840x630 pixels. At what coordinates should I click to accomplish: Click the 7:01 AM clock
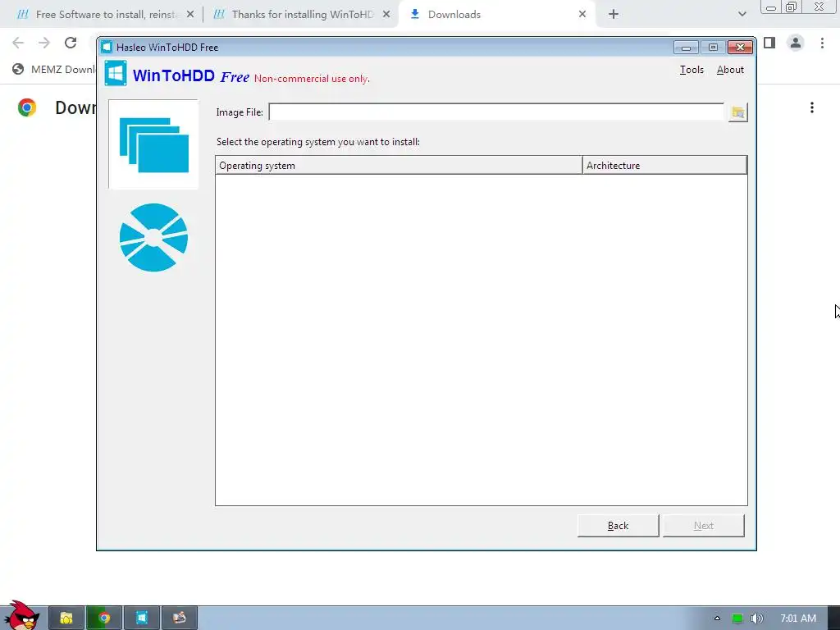(798, 619)
